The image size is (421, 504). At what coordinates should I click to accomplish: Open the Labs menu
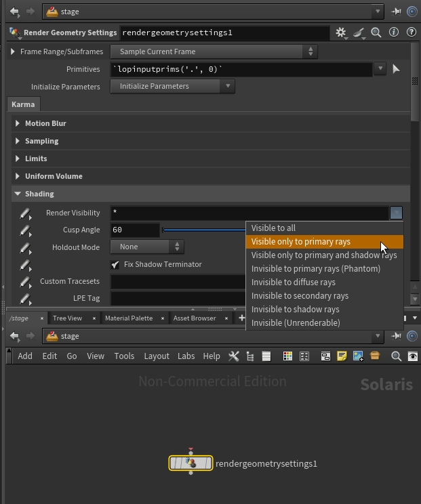pyautogui.click(x=186, y=356)
